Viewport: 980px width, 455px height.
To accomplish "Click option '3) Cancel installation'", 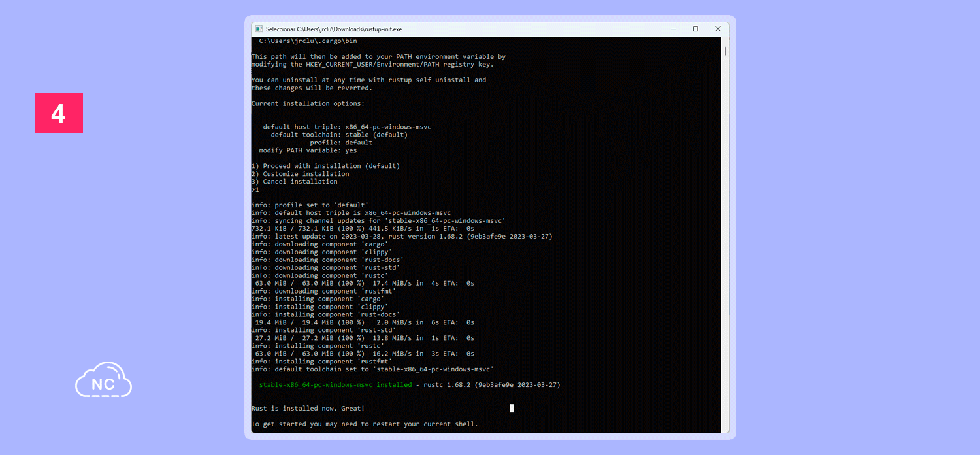I will pyautogui.click(x=294, y=182).
